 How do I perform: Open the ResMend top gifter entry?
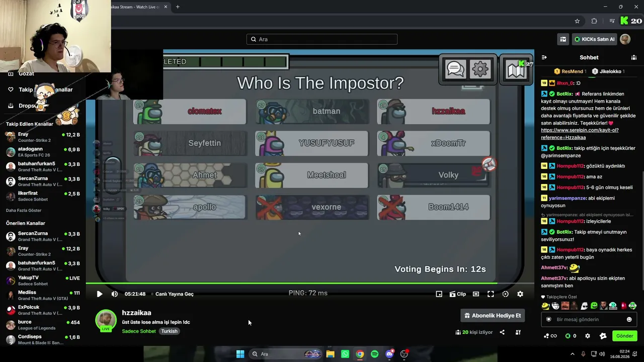coord(570,71)
